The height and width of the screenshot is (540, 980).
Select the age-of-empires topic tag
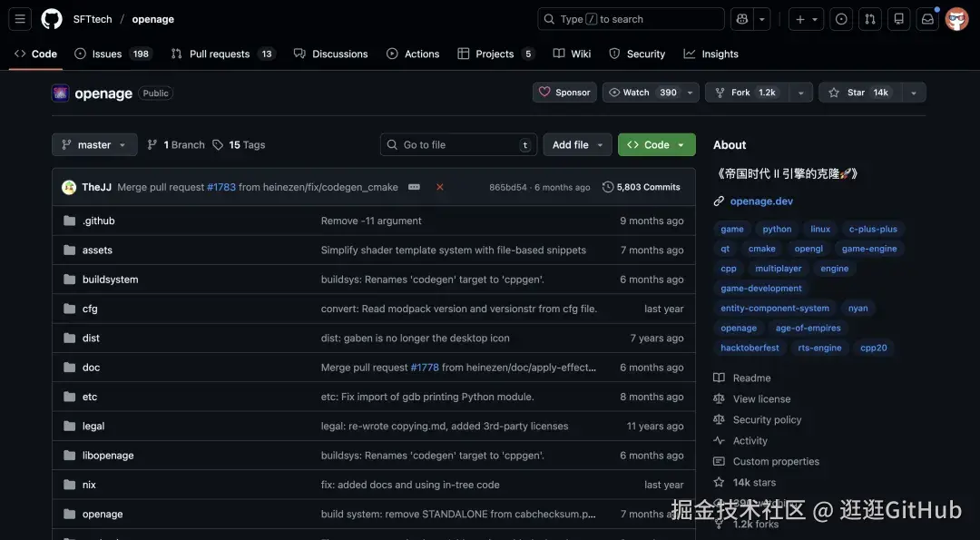[808, 329]
